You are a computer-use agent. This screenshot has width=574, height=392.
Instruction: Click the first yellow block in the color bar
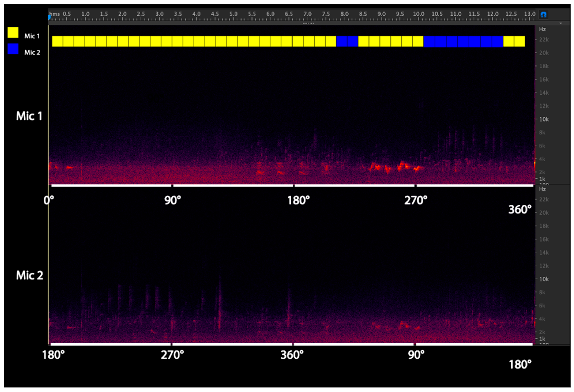pos(57,41)
